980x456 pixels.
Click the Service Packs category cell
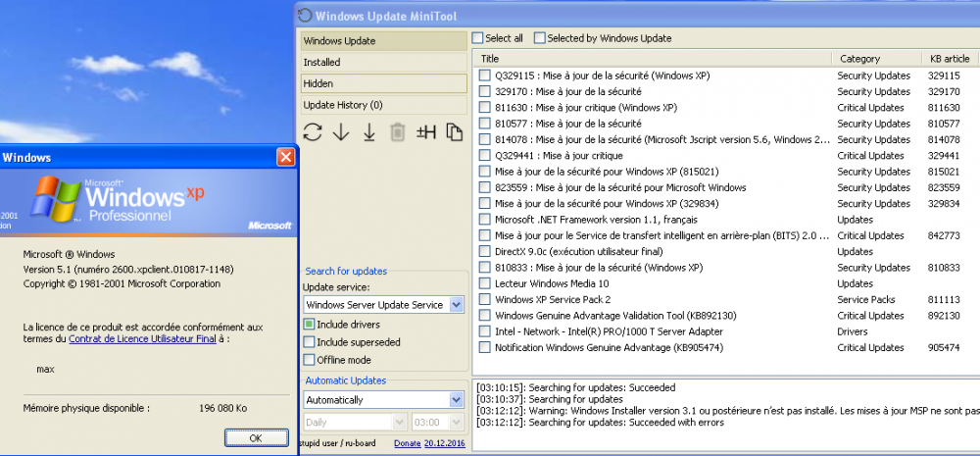866,300
